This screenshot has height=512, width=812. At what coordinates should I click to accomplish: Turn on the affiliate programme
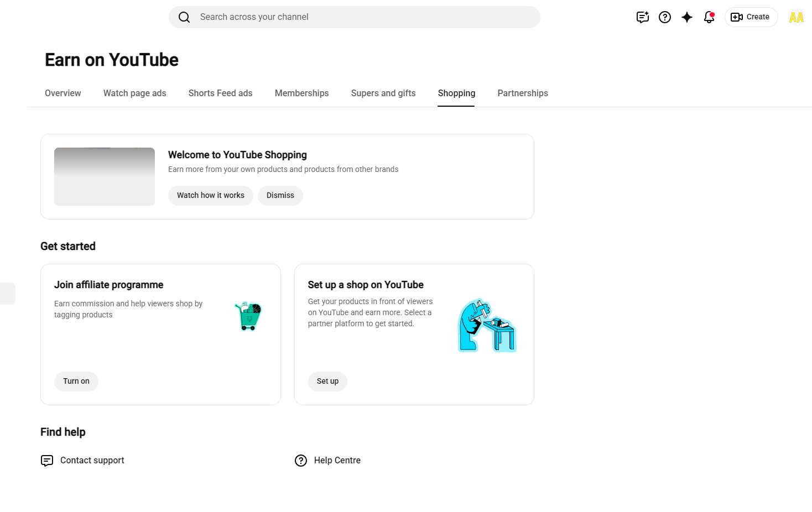(x=76, y=382)
